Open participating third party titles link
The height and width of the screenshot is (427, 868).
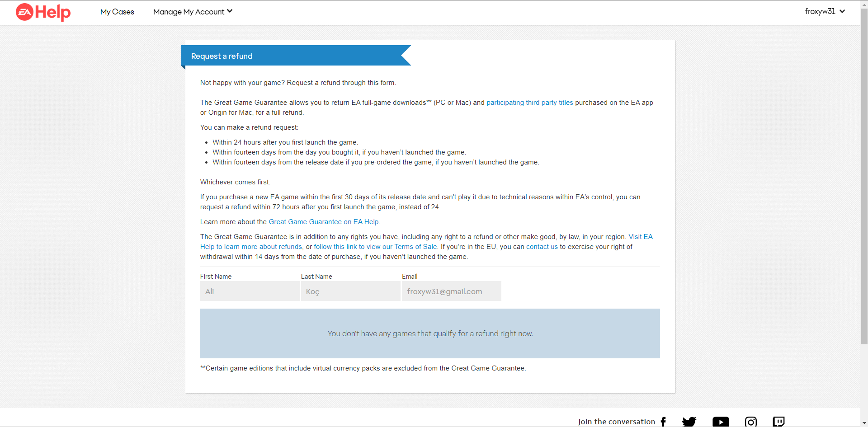click(x=529, y=103)
